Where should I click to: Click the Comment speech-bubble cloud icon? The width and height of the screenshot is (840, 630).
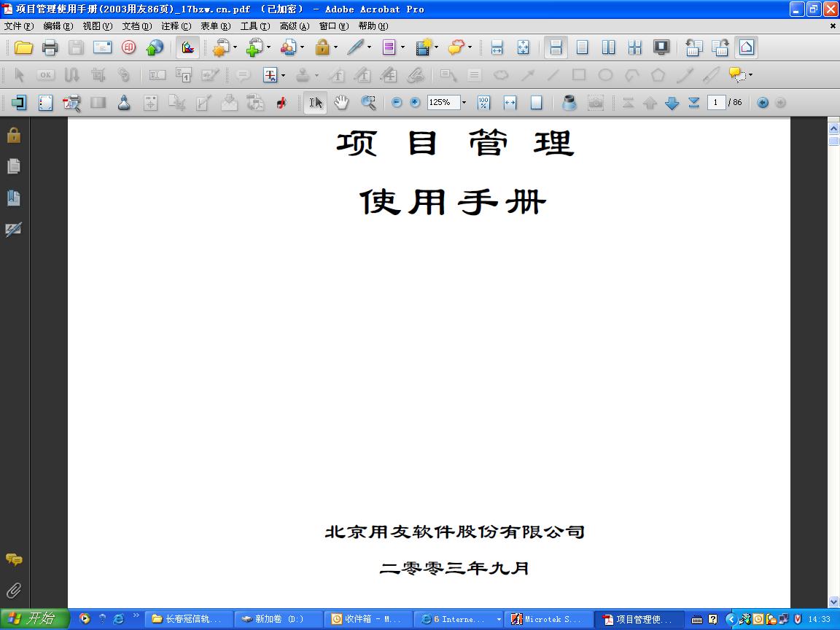coord(456,47)
